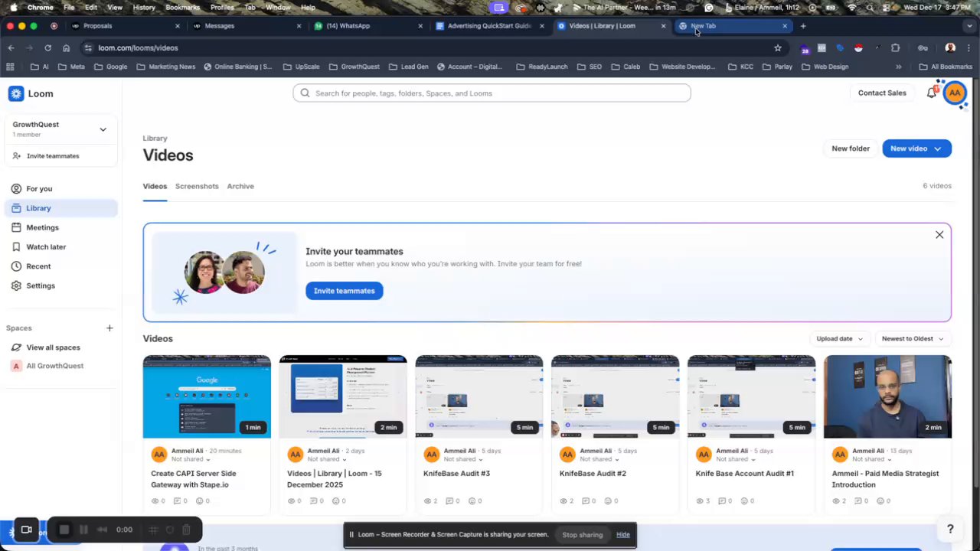Viewport: 980px width, 551px height.
Task: Open the Knife Base Account Audit #1 thumbnail
Action: pos(751,396)
